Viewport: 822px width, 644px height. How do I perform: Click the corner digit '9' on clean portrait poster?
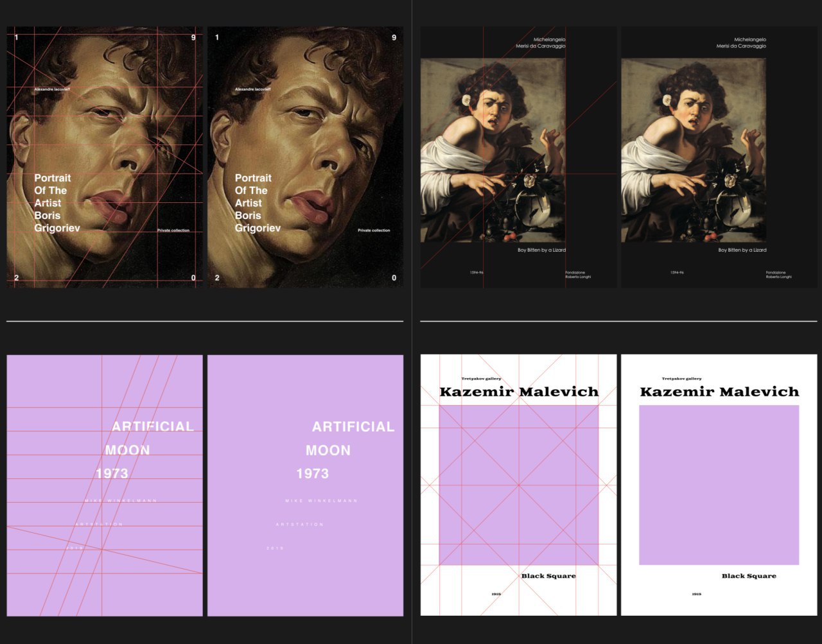pyautogui.click(x=394, y=37)
